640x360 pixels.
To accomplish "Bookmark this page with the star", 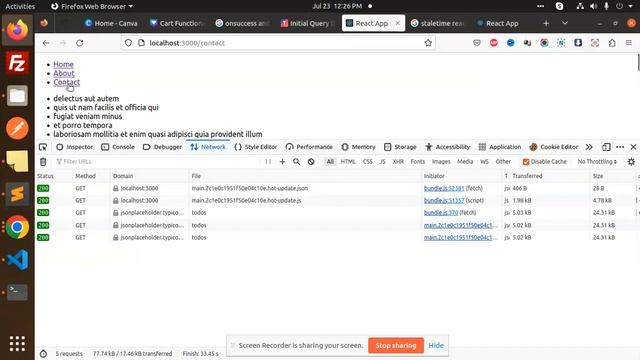I will [428, 43].
